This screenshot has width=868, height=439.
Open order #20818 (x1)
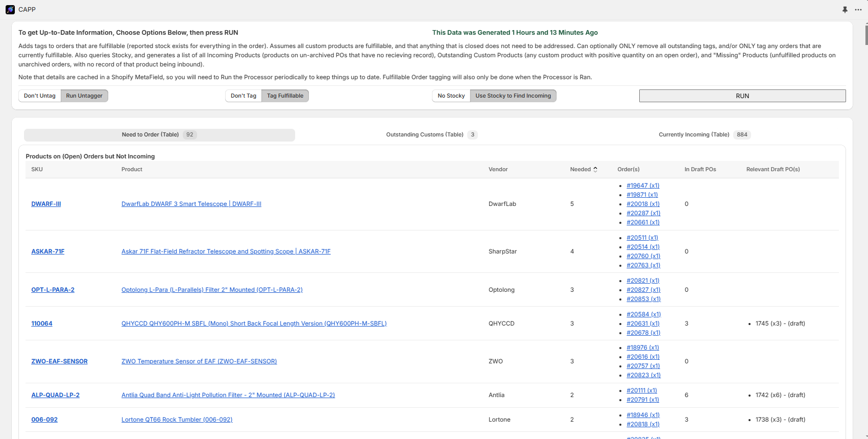[643, 424]
